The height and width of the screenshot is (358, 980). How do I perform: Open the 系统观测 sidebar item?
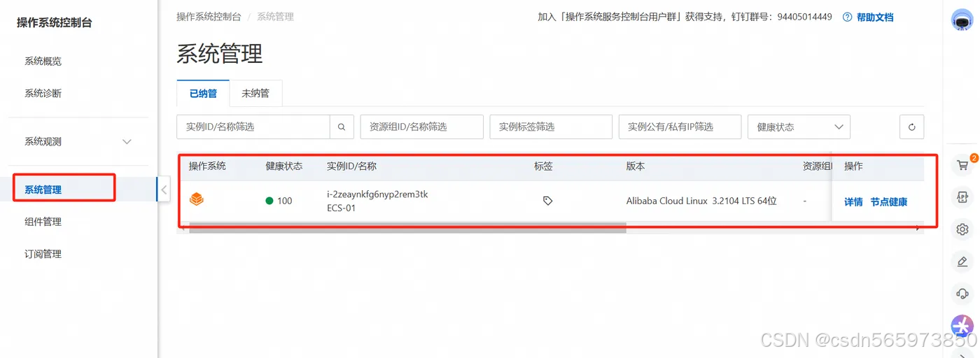click(43, 141)
